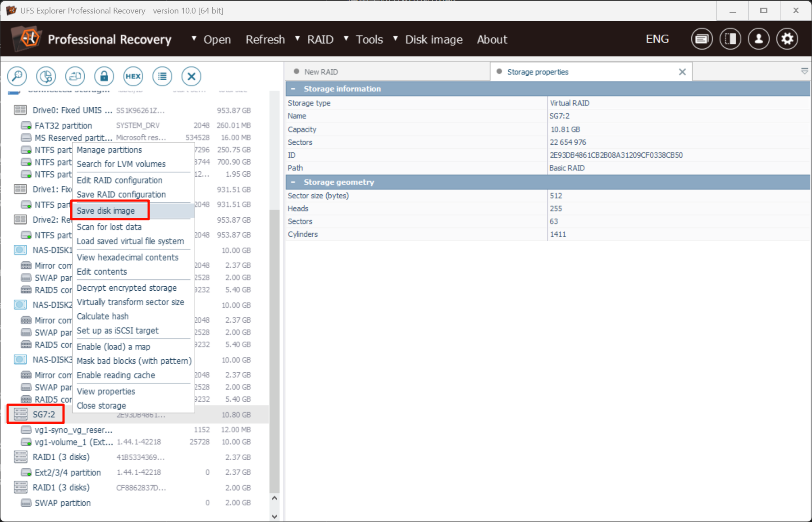Screen dimensions: 812x522
Task: Select Scan for lost data menu entry
Action: pyautogui.click(x=109, y=227)
